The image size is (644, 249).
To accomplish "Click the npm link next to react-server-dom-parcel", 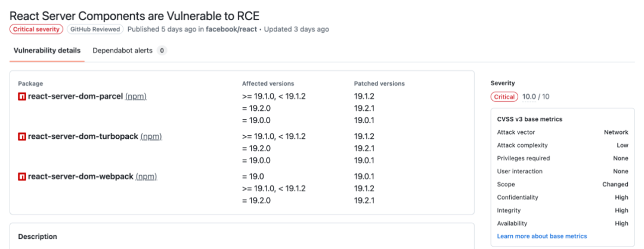I will click(136, 97).
